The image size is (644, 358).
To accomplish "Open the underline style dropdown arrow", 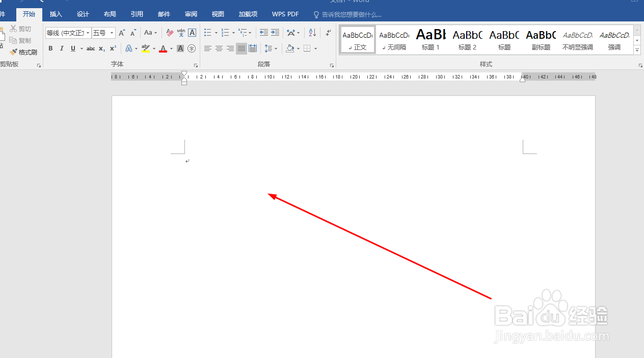I will point(82,49).
